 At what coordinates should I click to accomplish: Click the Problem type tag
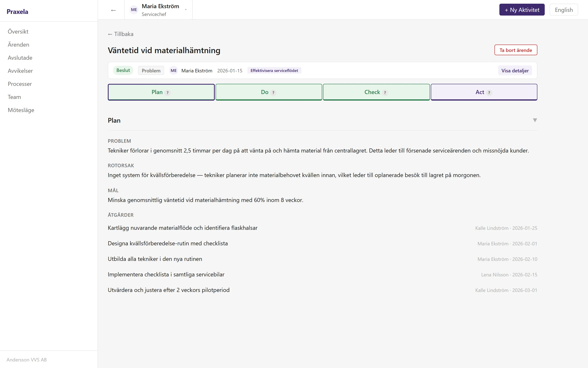tap(151, 71)
